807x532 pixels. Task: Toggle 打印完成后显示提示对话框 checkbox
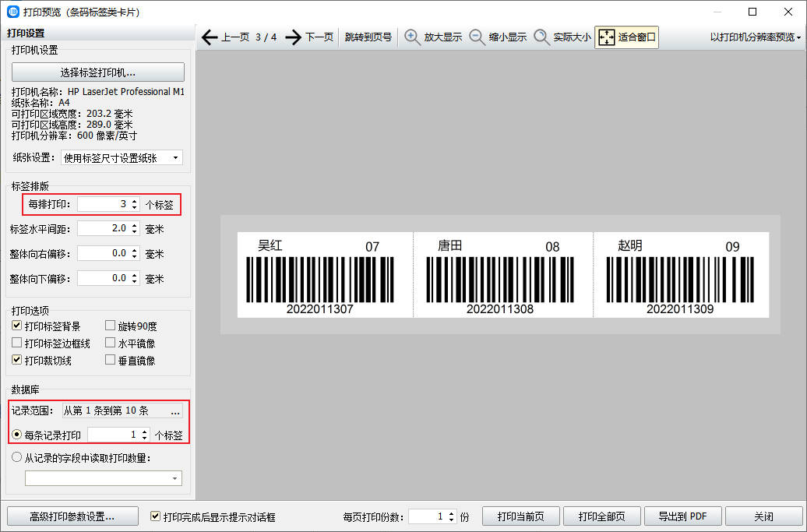tap(155, 516)
